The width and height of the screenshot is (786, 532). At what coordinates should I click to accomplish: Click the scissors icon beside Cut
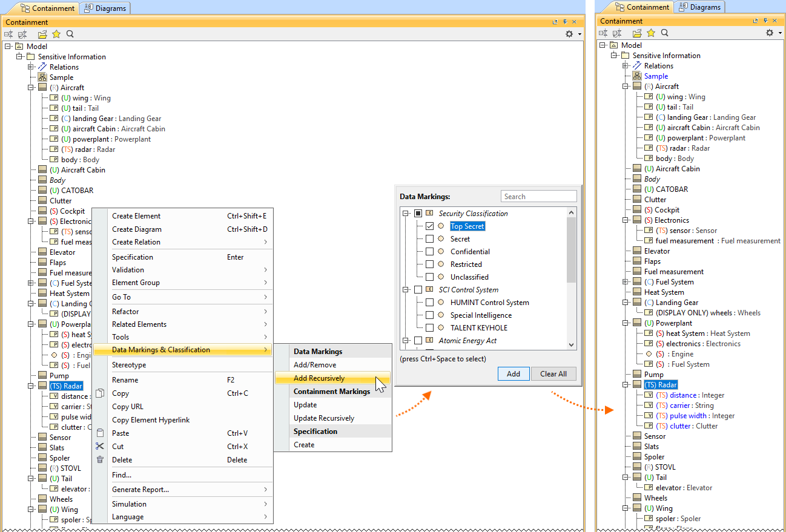pos(101,447)
